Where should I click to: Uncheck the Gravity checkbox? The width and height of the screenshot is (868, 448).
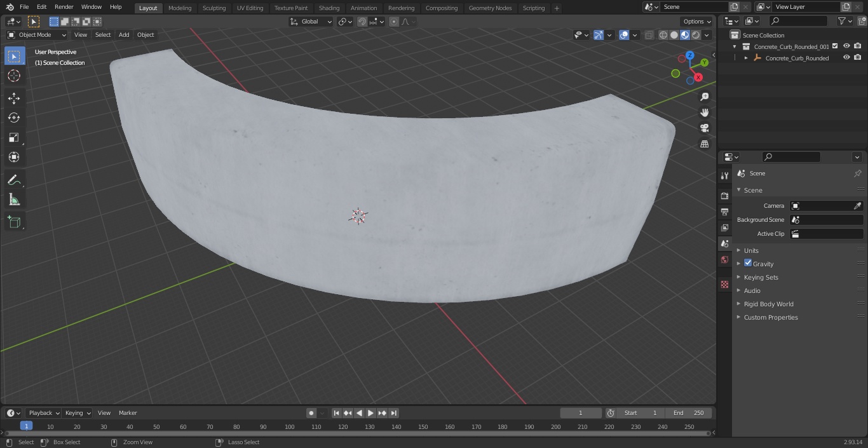(748, 263)
